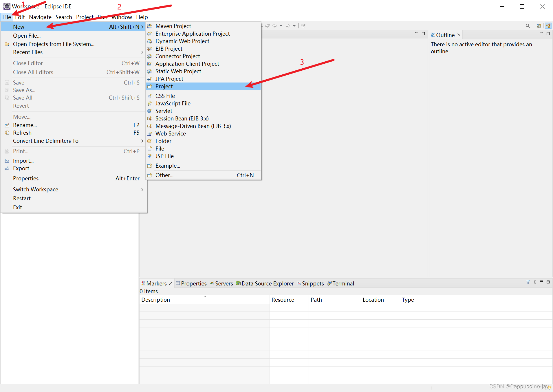This screenshot has height=392, width=553.
Task: Click the EJB Project icon
Action: 150,49
